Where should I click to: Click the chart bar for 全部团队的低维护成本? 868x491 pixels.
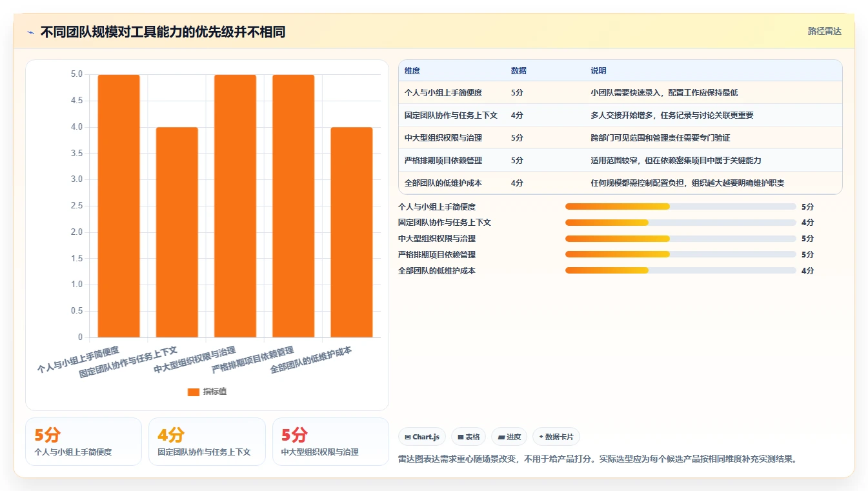pyautogui.click(x=352, y=232)
